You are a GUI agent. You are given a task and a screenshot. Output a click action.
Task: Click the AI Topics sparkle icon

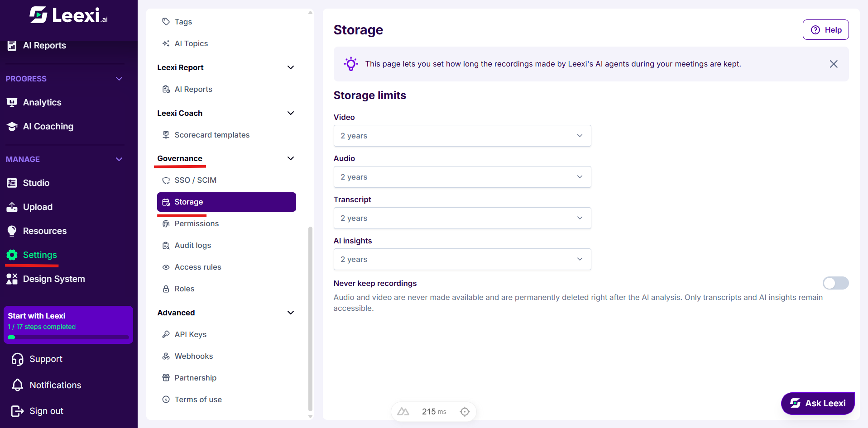[166, 43]
